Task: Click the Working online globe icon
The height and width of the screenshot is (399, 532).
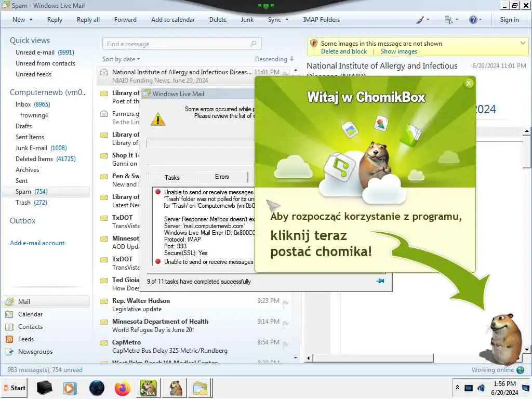Action: tap(521, 370)
